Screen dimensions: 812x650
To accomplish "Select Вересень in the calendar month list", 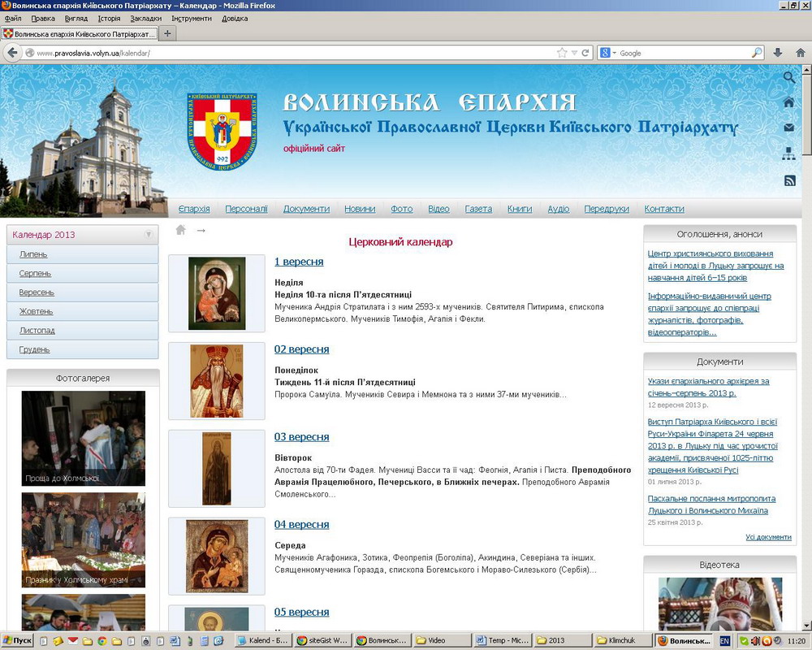I will 37,292.
